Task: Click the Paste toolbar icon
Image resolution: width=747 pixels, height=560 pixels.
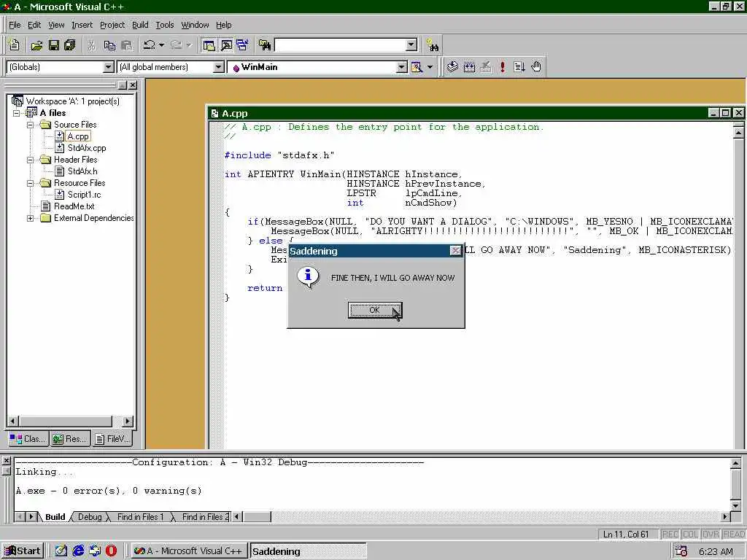Action: [127, 45]
